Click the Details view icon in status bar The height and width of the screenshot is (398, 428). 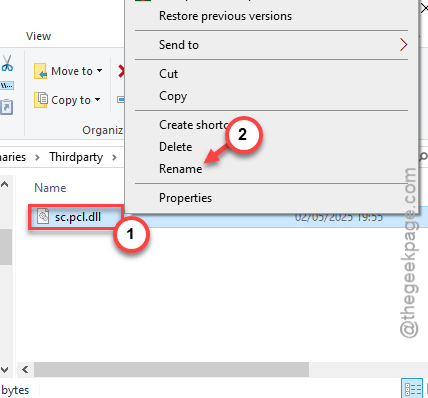tap(412, 389)
